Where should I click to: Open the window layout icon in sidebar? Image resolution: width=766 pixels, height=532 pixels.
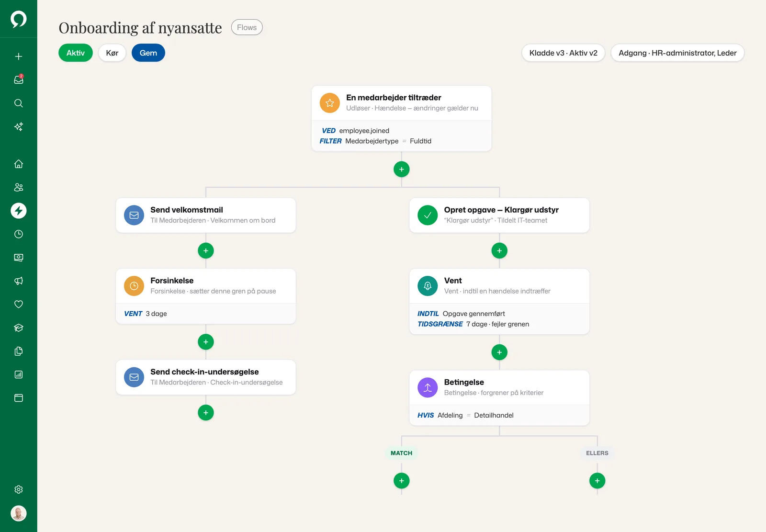click(19, 398)
